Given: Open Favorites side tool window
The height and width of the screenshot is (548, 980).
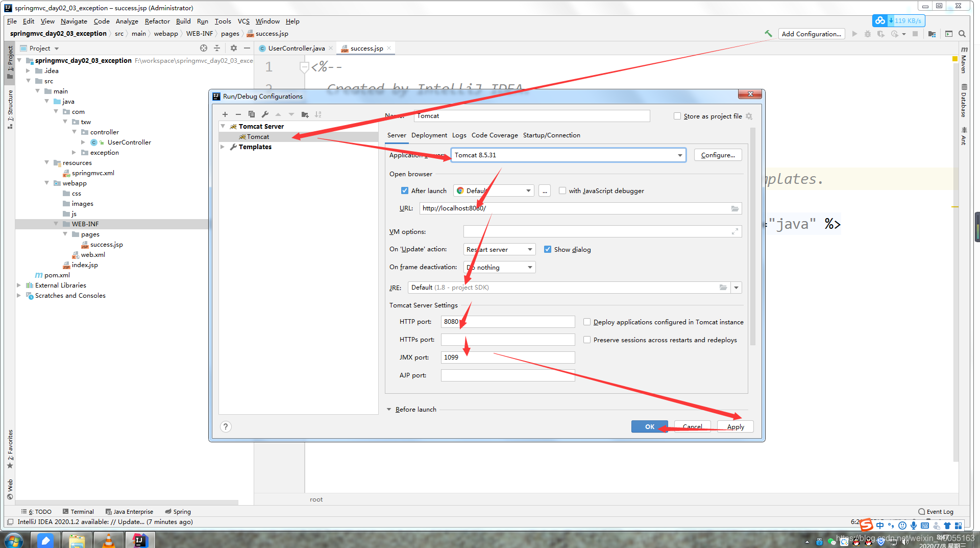Looking at the screenshot, I should click(10, 449).
